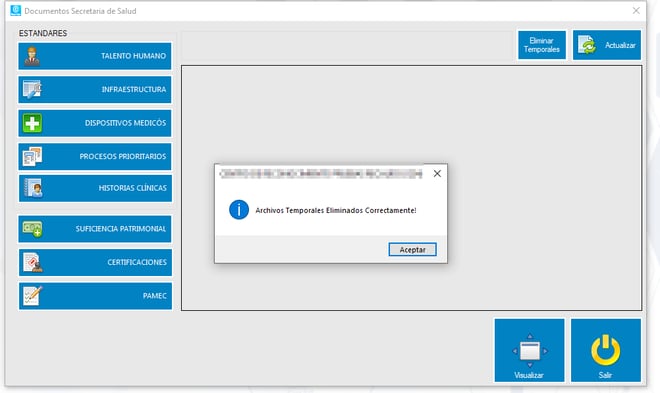660x393 pixels.
Task: Open Procesos Prioritarios section
Action: [x=95, y=156]
